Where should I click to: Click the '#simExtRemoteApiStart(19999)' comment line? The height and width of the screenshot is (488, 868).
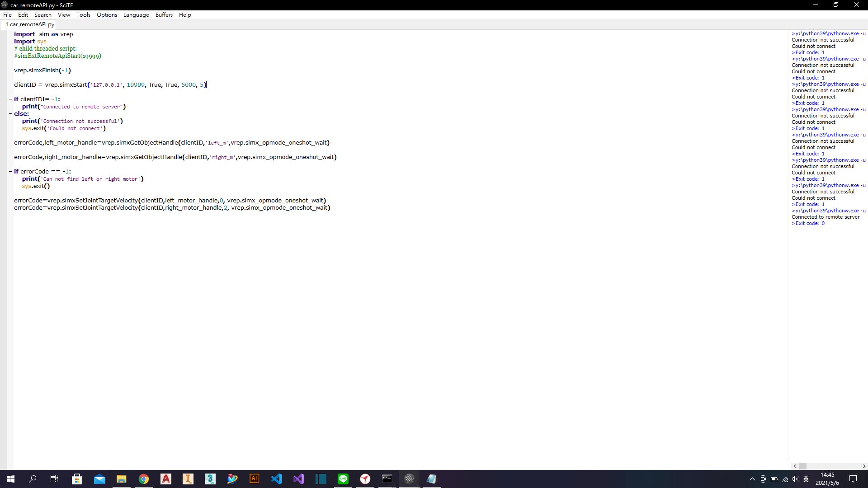57,56
